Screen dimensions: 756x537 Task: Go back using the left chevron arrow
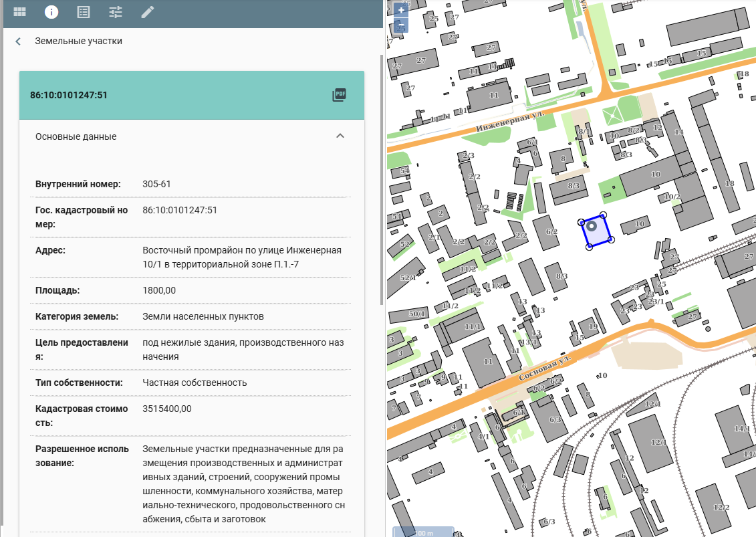point(19,41)
